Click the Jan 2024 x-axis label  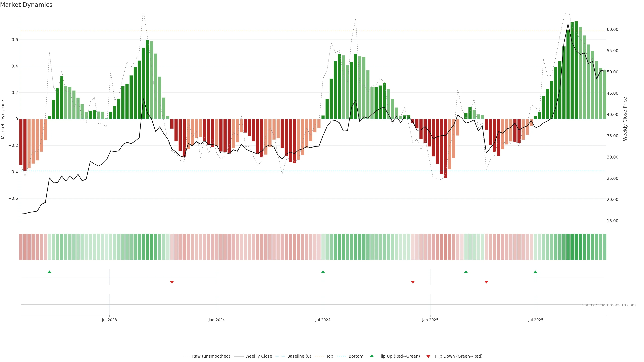pyautogui.click(x=217, y=320)
